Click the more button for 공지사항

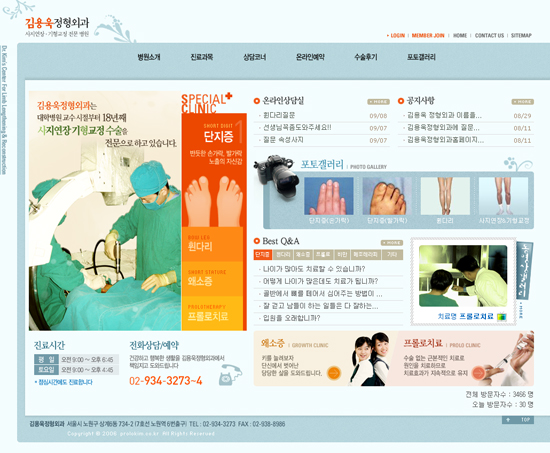click(x=523, y=102)
